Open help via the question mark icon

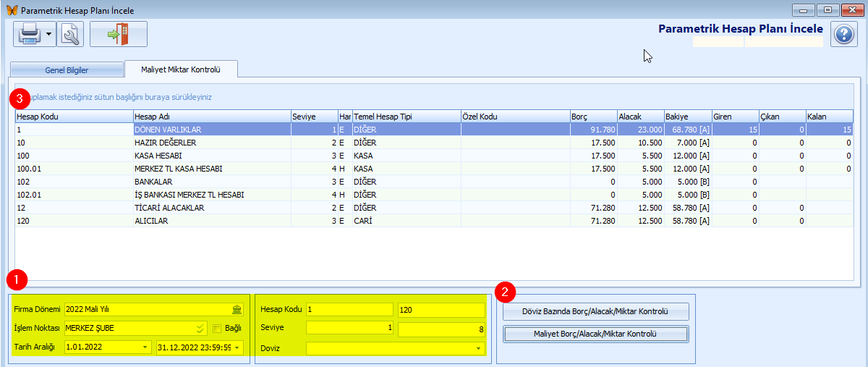843,34
